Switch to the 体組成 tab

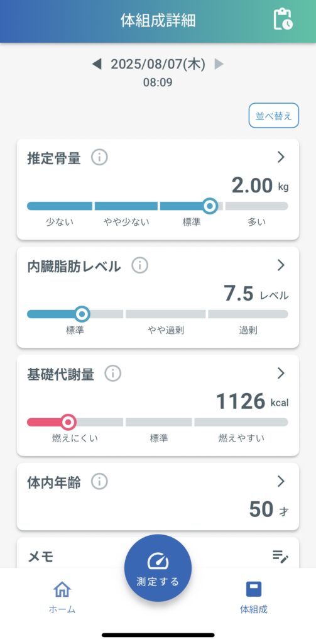click(254, 597)
